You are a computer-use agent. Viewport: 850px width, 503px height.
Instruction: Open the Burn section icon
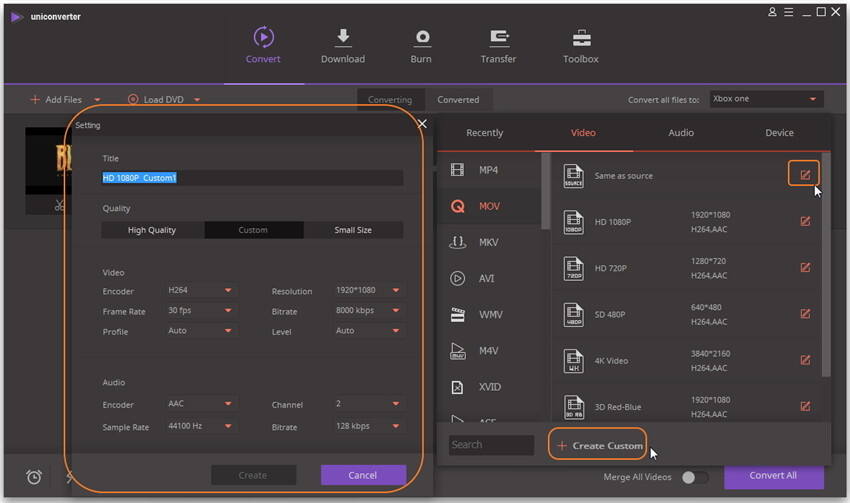point(422,37)
